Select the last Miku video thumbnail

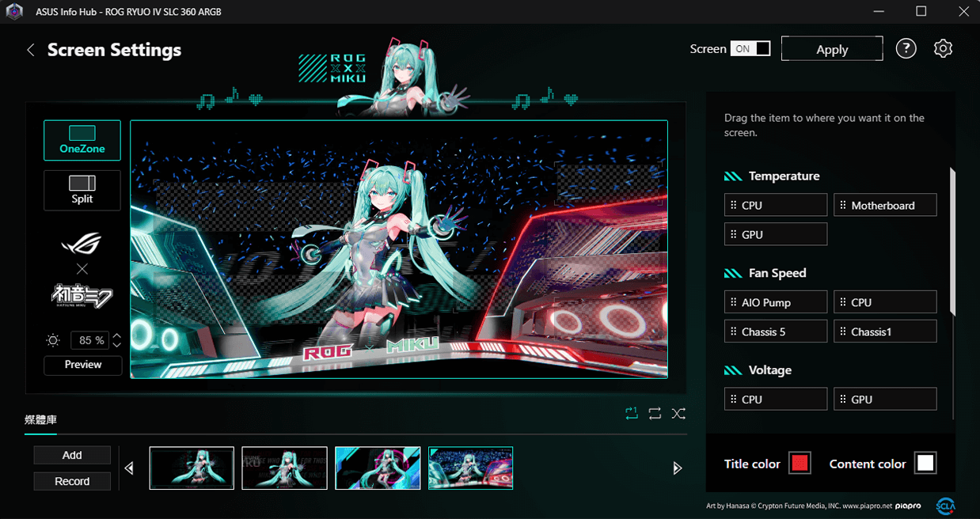470,468
